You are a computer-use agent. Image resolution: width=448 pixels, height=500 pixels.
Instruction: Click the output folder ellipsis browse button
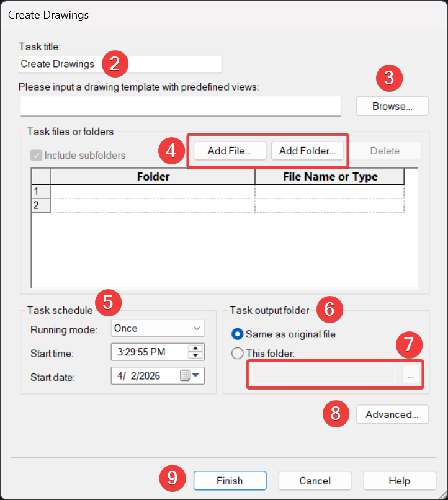point(411,374)
